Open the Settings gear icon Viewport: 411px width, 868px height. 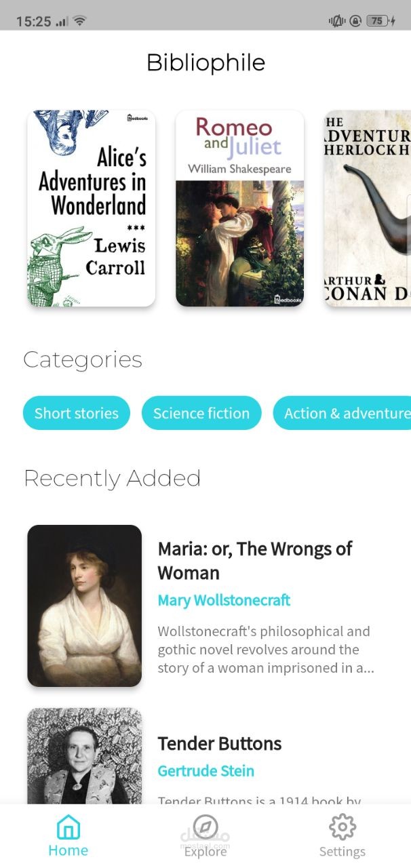click(342, 827)
